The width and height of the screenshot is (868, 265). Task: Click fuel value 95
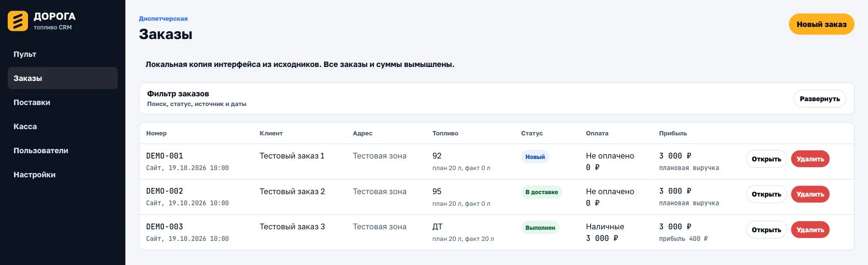(437, 191)
